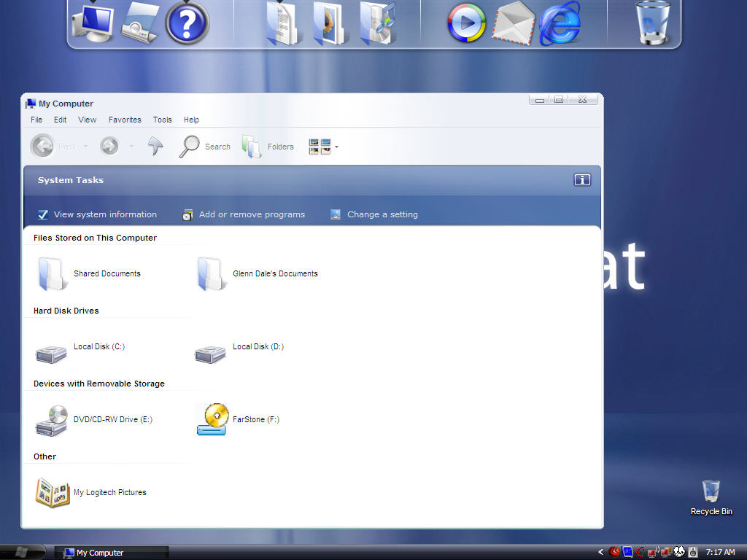Click the Forward navigation button

tap(109, 146)
